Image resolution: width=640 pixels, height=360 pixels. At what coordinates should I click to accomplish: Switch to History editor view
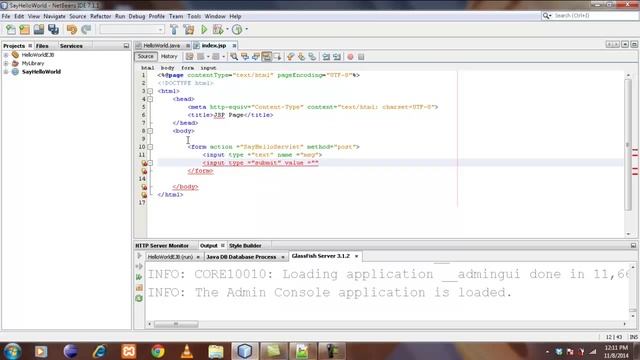coord(169,56)
